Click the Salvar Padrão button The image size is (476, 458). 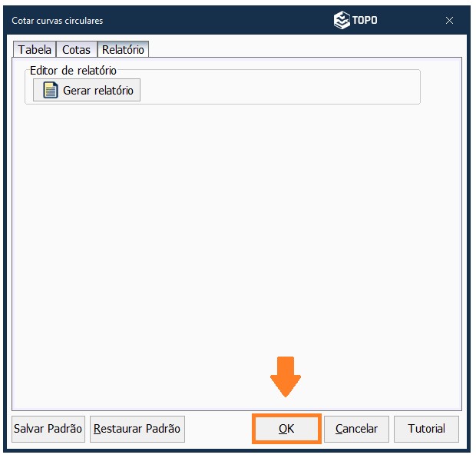pos(48,429)
